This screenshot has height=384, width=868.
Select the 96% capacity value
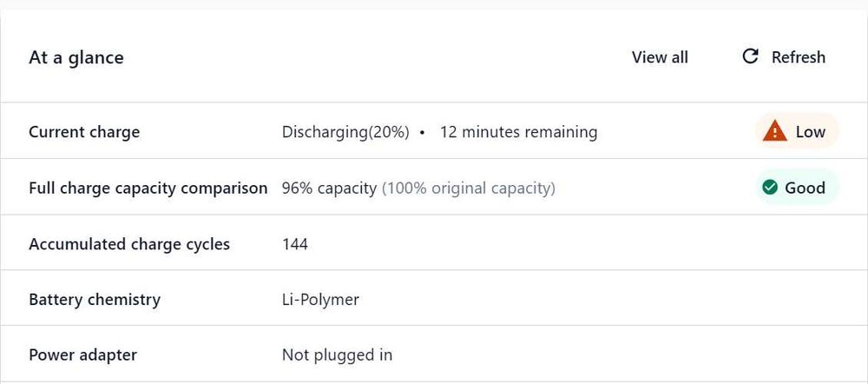329,188
